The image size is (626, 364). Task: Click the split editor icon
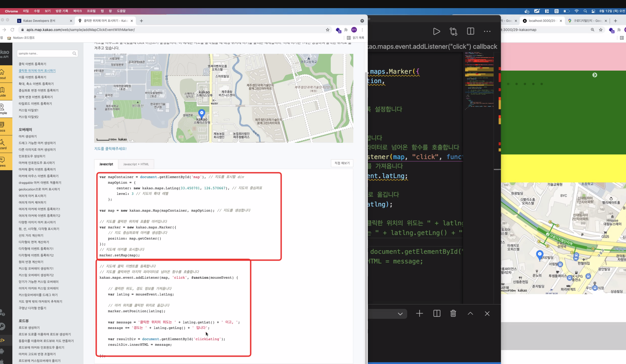(x=470, y=31)
